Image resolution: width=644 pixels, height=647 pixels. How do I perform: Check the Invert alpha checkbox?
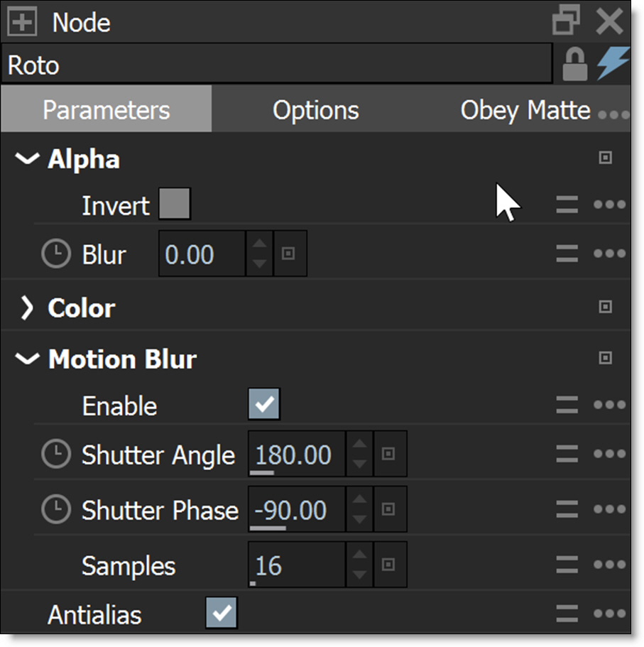tap(175, 205)
